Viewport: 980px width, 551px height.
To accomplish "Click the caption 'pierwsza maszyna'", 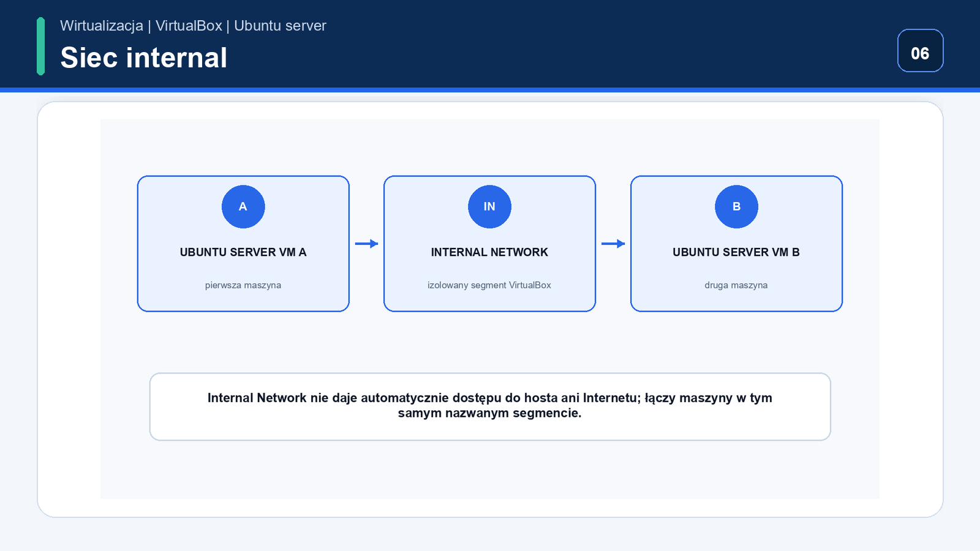I will pos(243,285).
